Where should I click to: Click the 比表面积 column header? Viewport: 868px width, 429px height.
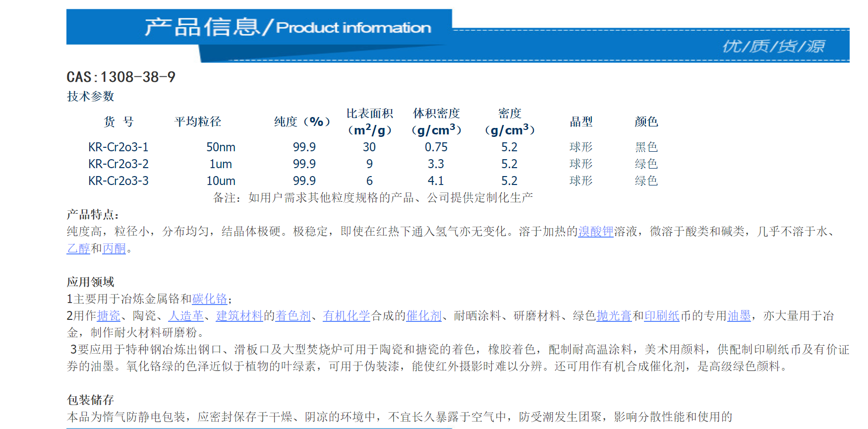tap(369, 122)
